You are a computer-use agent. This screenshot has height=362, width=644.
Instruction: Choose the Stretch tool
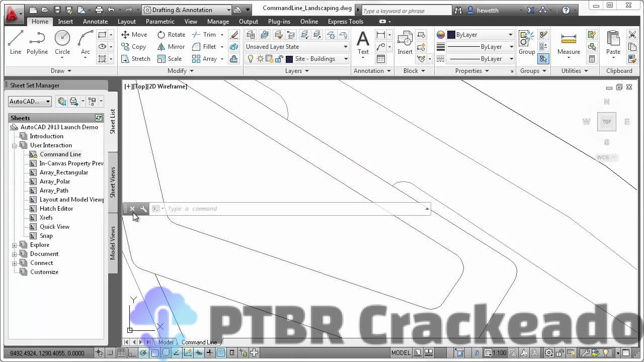tap(135, 59)
